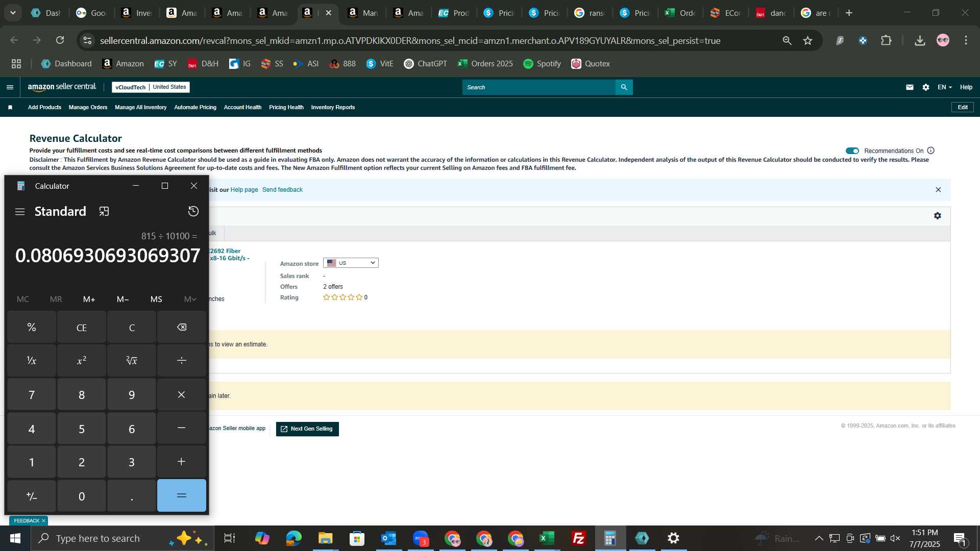980x551 pixels.
Task: Click the plus key in Calculator
Action: tap(182, 462)
